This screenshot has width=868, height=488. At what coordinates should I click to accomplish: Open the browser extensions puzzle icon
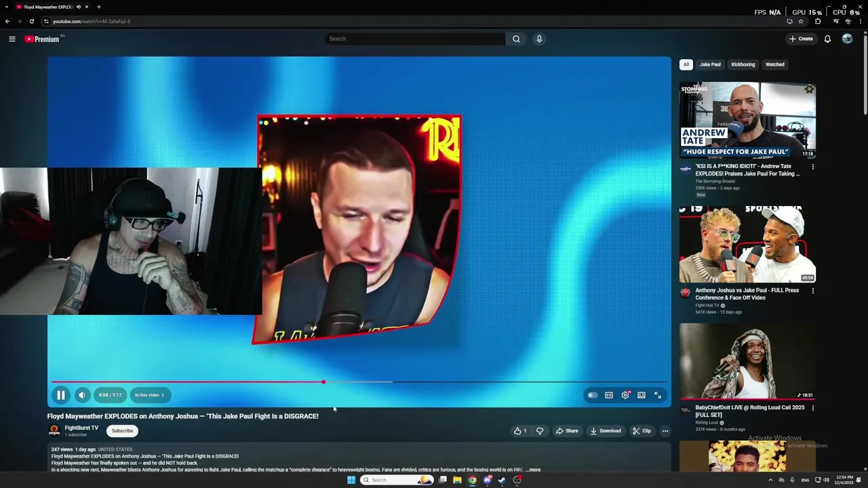(x=818, y=21)
